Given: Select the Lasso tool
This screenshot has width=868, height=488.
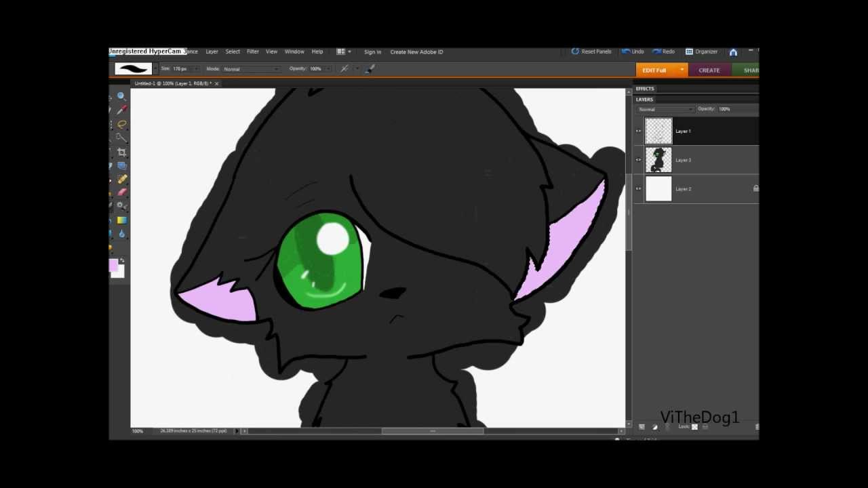Looking at the screenshot, I should point(121,124).
